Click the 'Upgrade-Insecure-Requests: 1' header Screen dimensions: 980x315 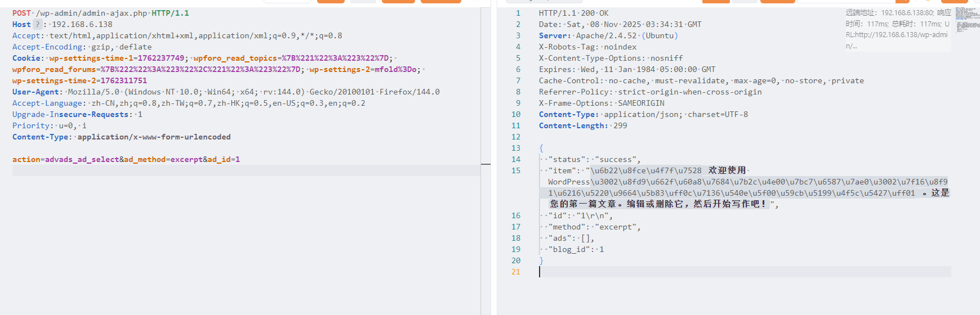pyautogui.click(x=77, y=114)
